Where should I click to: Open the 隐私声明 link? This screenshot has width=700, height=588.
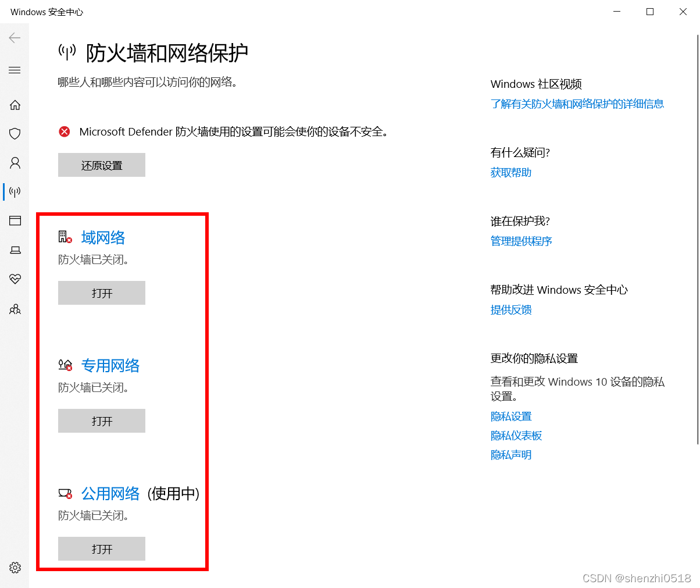tap(511, 455)
